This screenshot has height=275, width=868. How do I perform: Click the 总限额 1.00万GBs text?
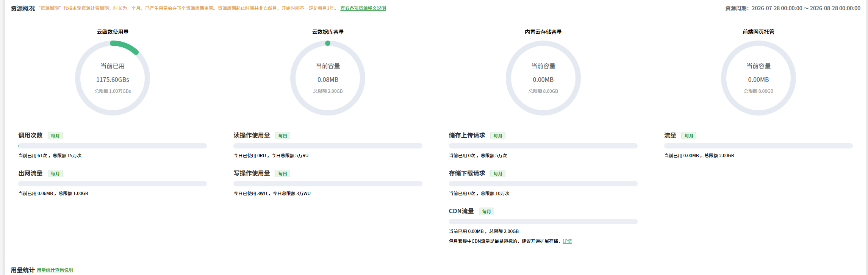click(113, 91)
